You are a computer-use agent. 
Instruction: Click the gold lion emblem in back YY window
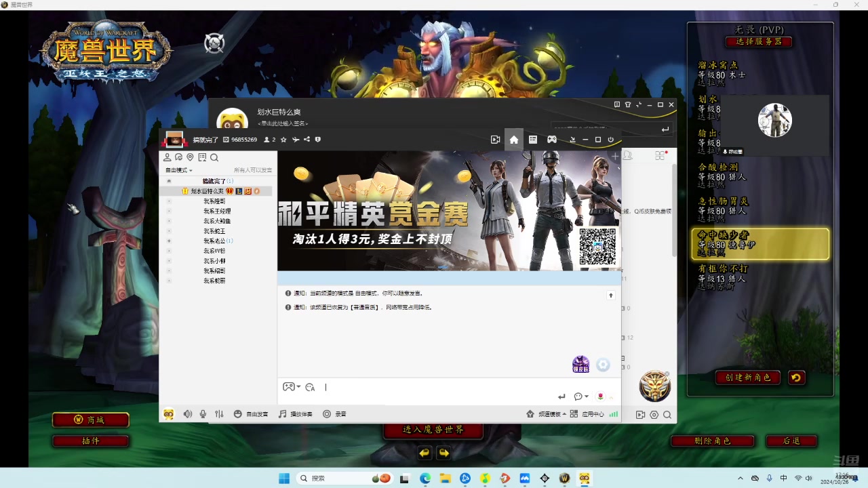pos(654,386)
